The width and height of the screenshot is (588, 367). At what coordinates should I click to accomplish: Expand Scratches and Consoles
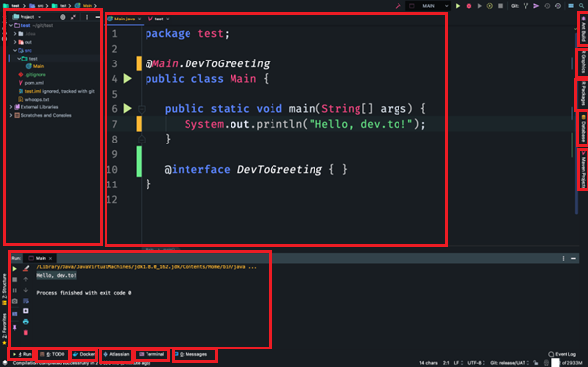[x=11, y=116]
